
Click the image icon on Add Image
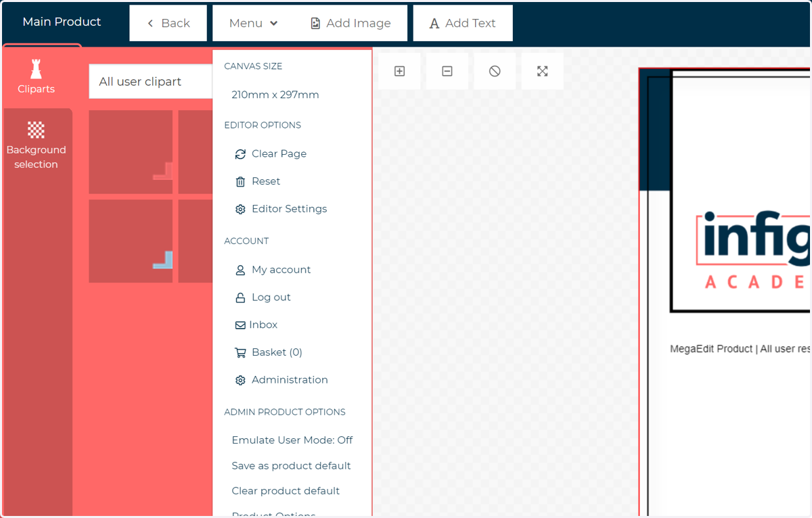tap(315, 24)
